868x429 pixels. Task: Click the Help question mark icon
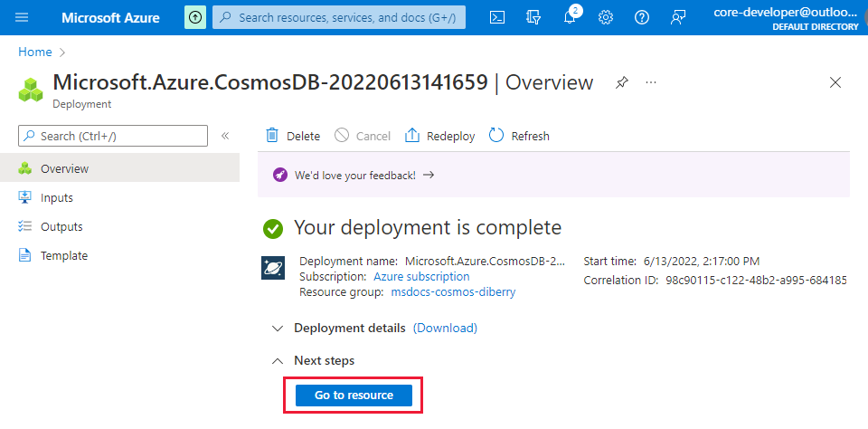(x=642, y=17)
